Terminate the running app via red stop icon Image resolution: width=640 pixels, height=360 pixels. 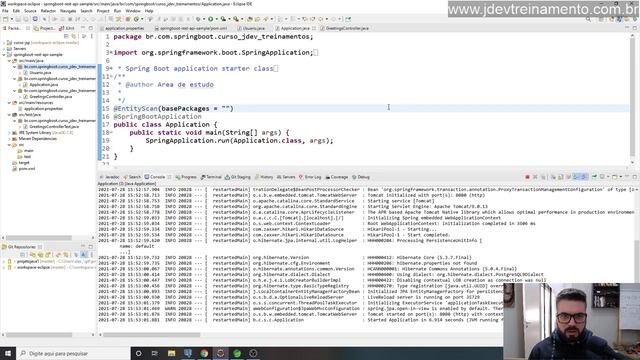527,177
